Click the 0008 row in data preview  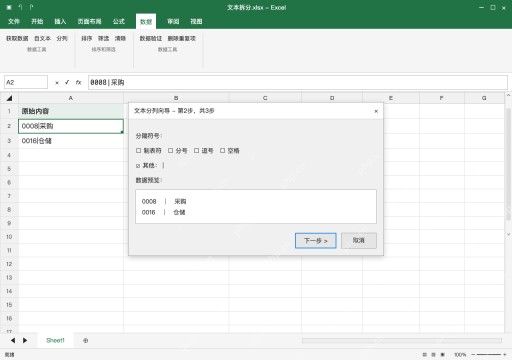pyautogui.click(x=164, y=201)
